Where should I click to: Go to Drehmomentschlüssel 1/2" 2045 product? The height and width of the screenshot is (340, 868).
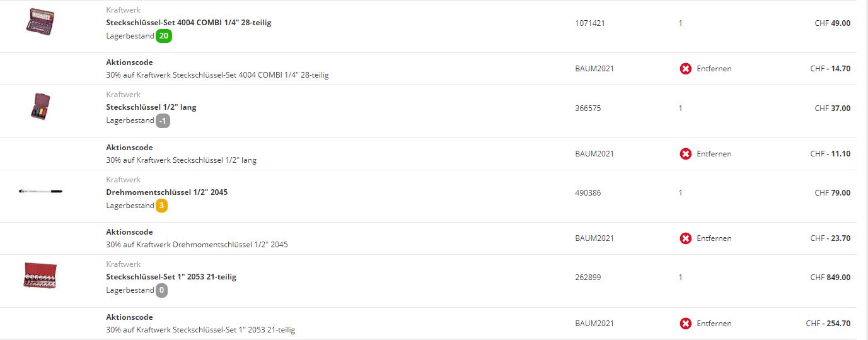coord(167,192)
